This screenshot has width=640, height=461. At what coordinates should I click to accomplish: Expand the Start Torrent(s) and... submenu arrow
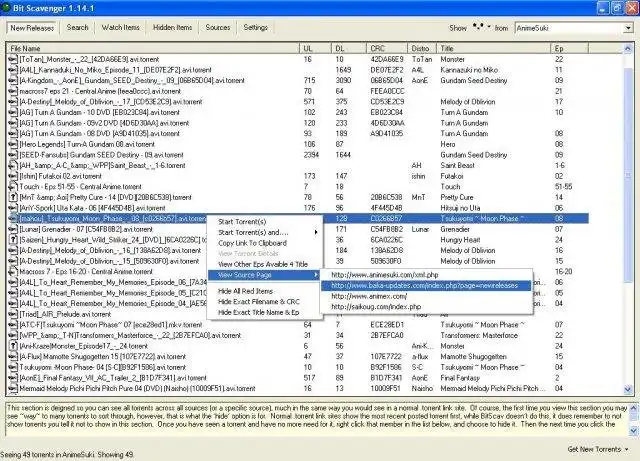pos(316,232)
